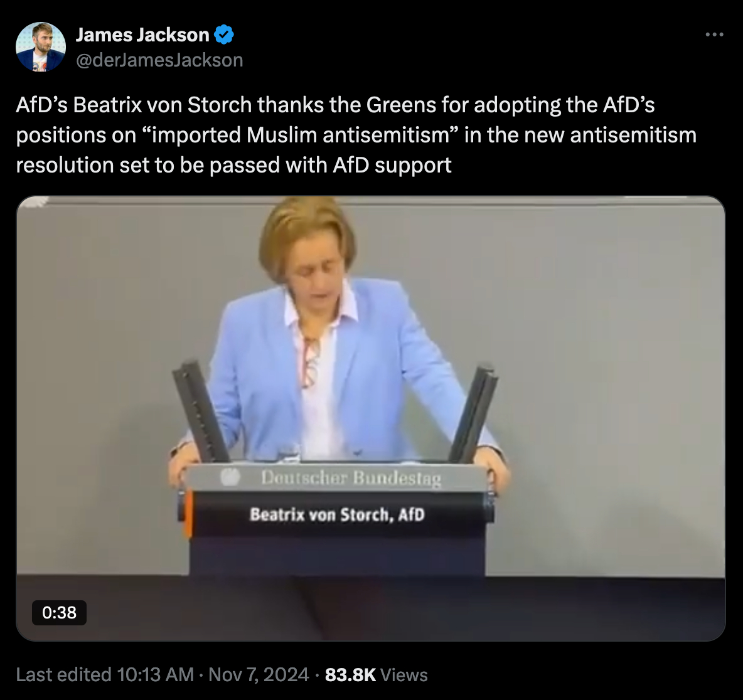Select the Views label
The image size is (743, 700).
404,674
